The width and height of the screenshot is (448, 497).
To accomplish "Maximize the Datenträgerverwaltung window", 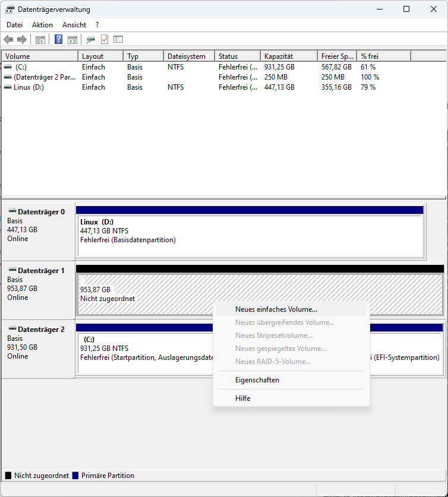I will click(406, 9).
